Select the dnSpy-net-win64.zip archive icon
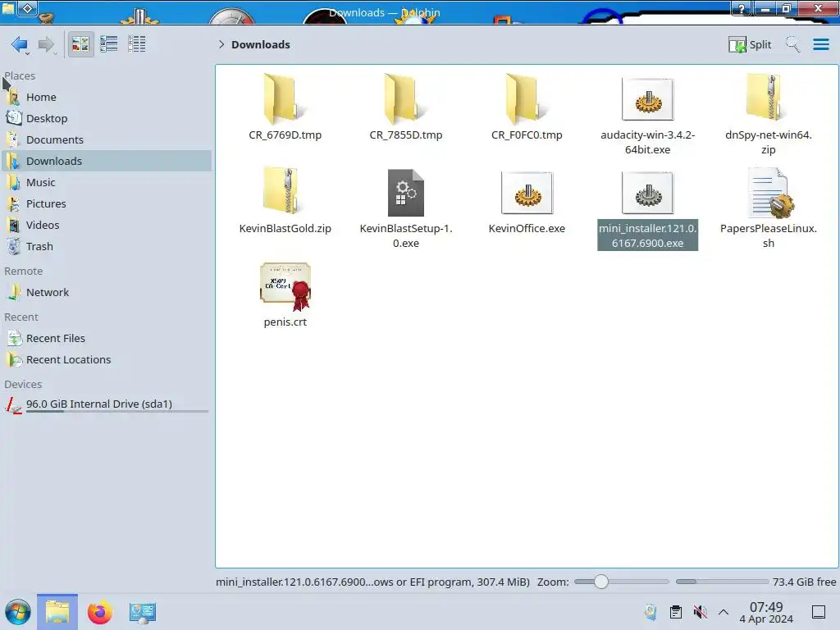The image size is (840, 630). [x=768, y=98]
